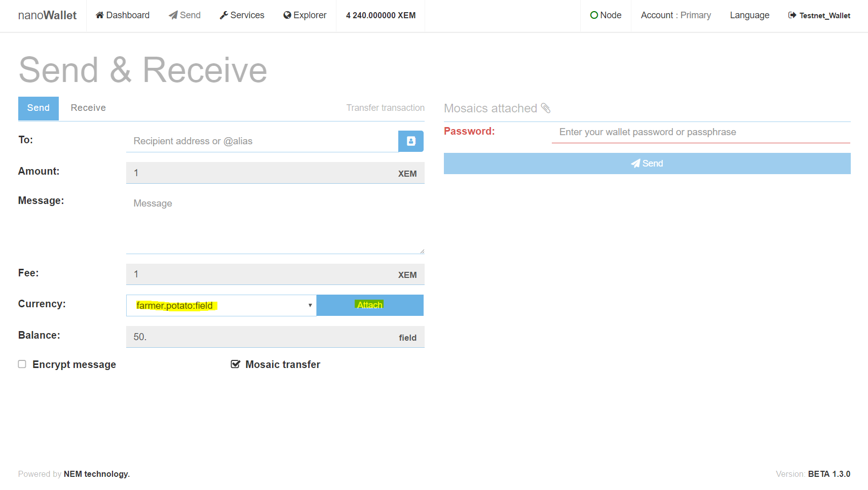Viewport: 868px width, 490px height.
Task: Uncheck the Mosaic transfer checkbox
Action: pyautogui.click(x=235, y=364)
